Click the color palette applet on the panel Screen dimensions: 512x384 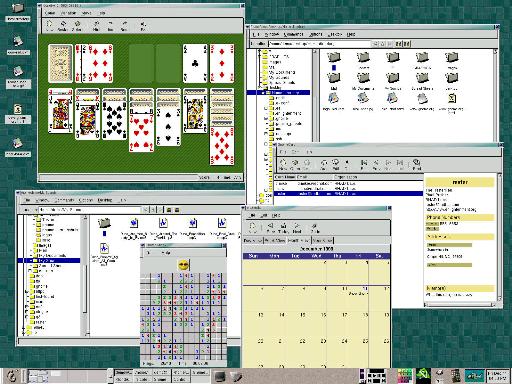(404, 376)
